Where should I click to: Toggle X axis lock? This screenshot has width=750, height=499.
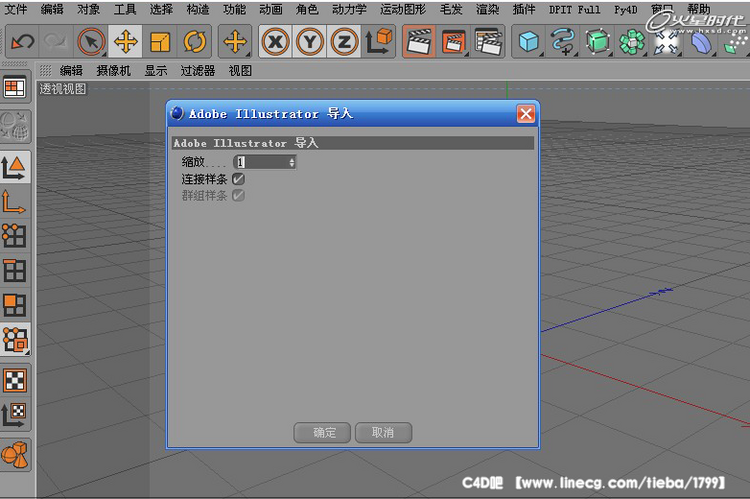pyautogui.click(x=276, y=42)
